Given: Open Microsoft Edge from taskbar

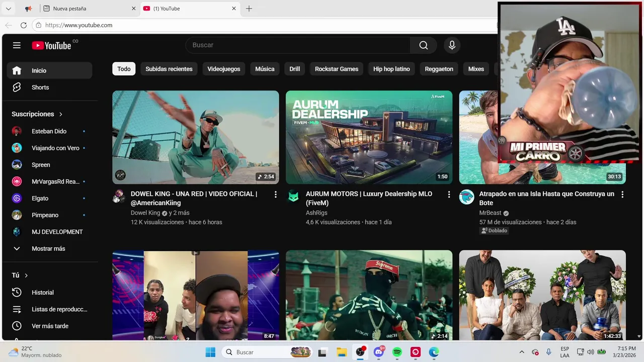Looking at the screenshot, I should [x=434, y=352].
